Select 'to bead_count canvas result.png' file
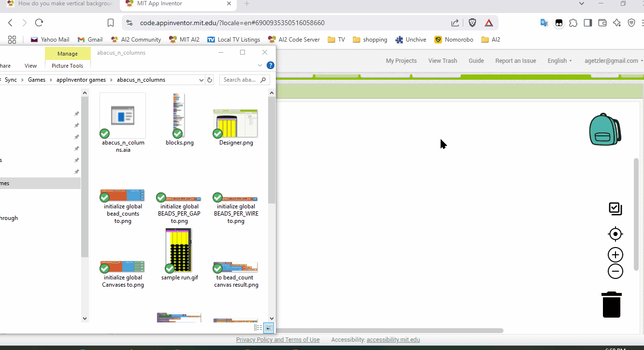The image size is (644, 350). [x=236, y=275]
